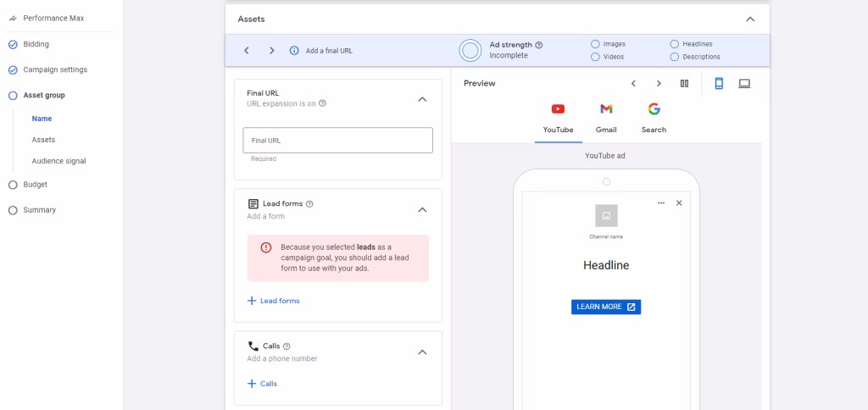Collapse the Assets section
Viewport: 868px width, 410px height.
[x=750, y=19]
